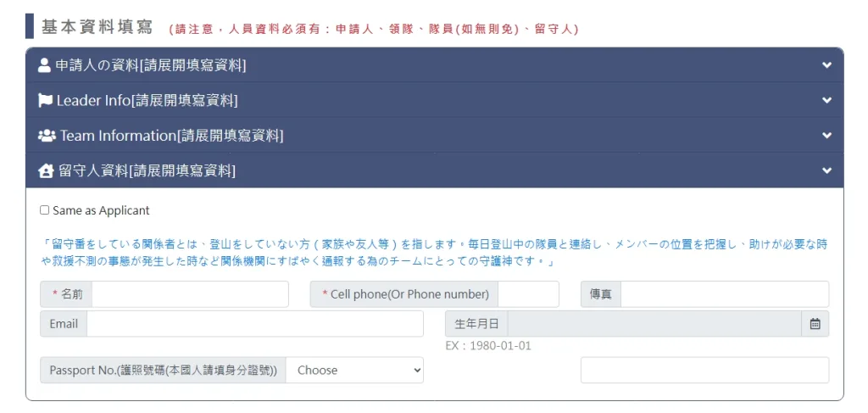868x413 pixels.
Task: Expand Team Information section chevron
Action: pyautogui.click(x=826, y=135)
